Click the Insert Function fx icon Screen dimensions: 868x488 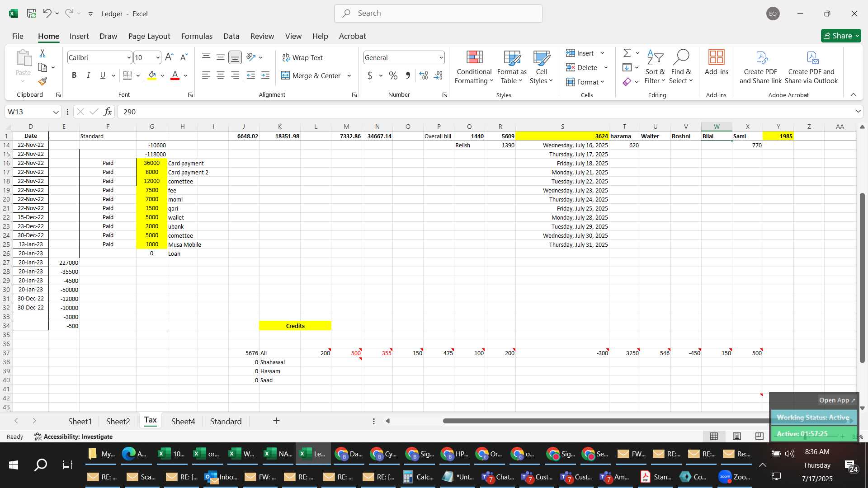[108, 112]
